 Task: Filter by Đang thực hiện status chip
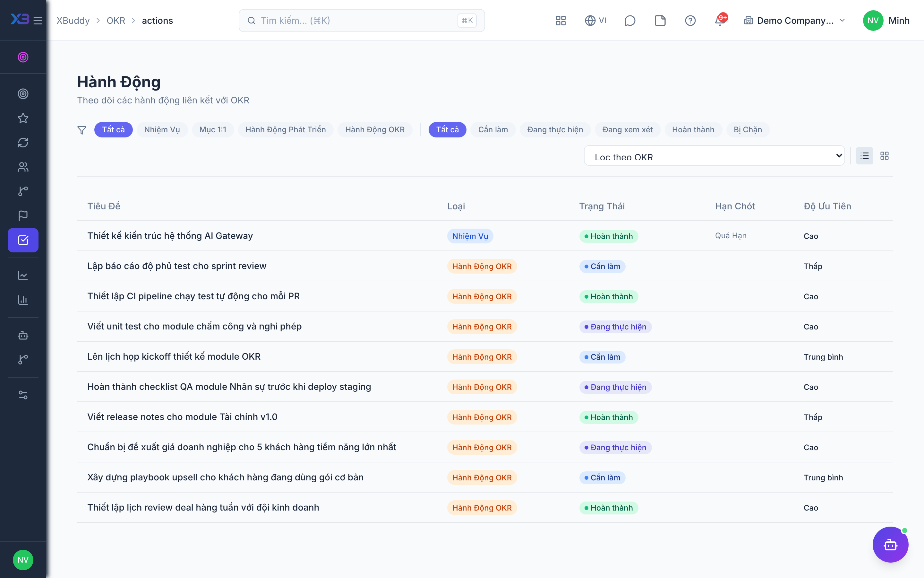tap(555, 130)
